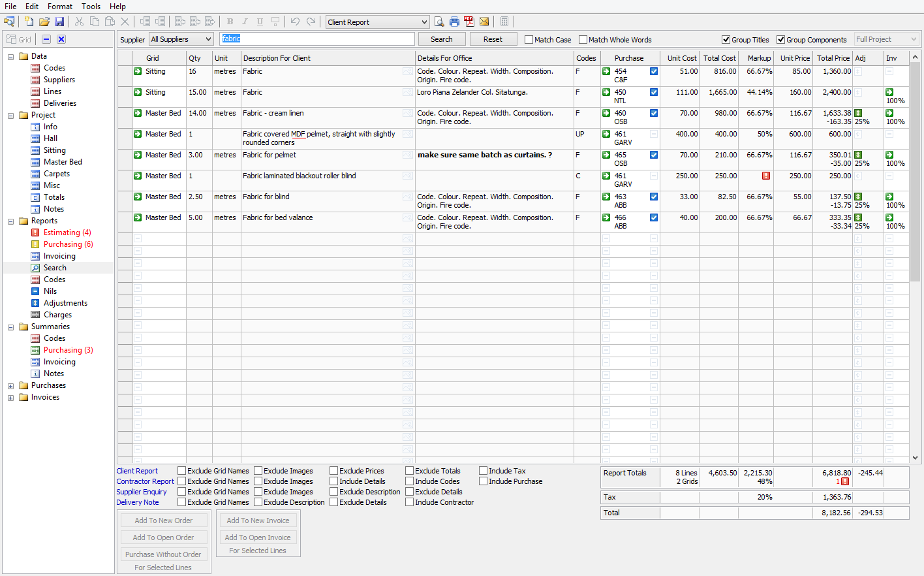The height and width of the screenshot is (576, 924).
Task: Click the Bold formatting icon
Action: pyautogui.click(x=230, y=22)
